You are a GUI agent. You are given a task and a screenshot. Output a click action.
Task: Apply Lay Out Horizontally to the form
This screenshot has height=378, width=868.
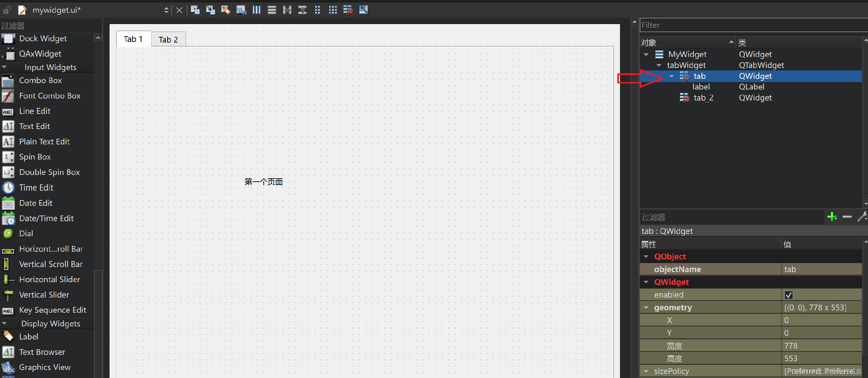256,10
